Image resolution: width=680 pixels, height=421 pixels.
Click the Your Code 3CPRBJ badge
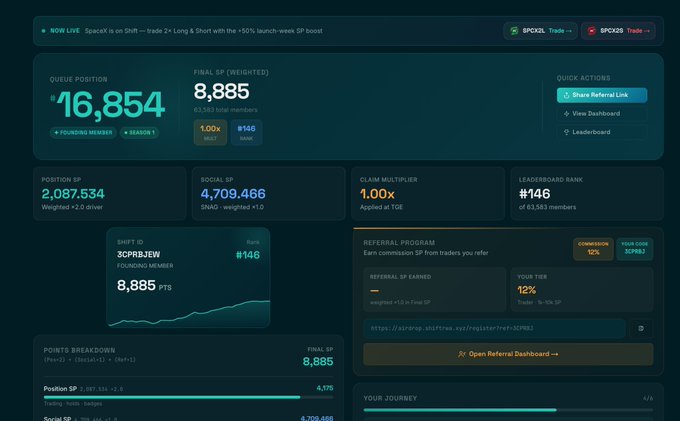(x=634, y=249)
